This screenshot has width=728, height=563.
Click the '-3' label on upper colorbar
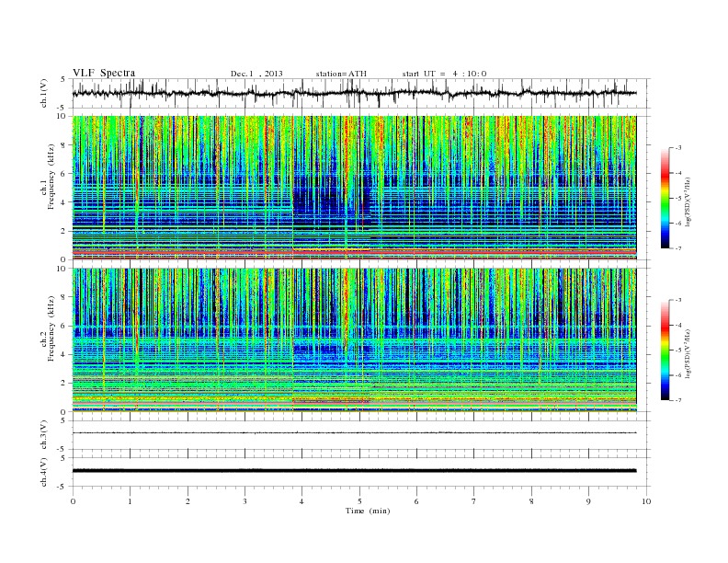[678, 148]
